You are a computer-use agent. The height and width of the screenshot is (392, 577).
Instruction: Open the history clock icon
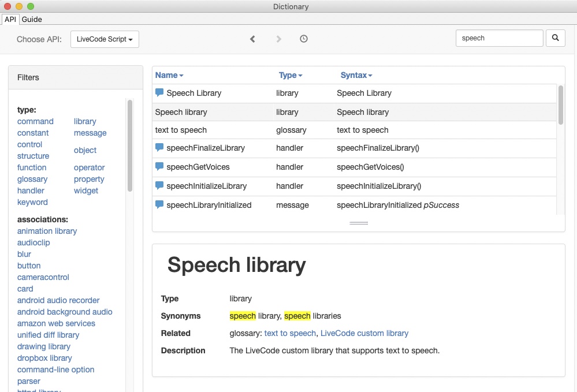(304, 39)
